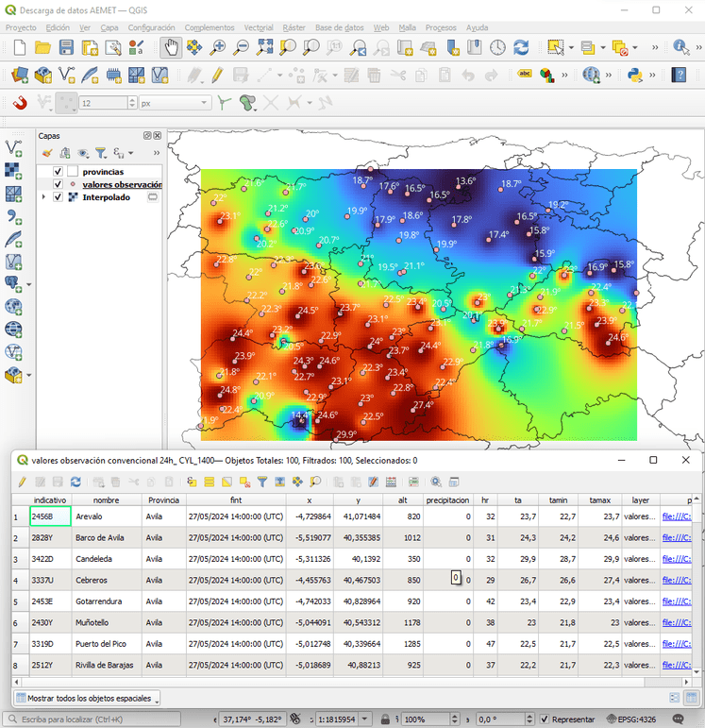Sort by the Provincia column header
This screenshot has width=705, height=728.
tap(164, 500)
